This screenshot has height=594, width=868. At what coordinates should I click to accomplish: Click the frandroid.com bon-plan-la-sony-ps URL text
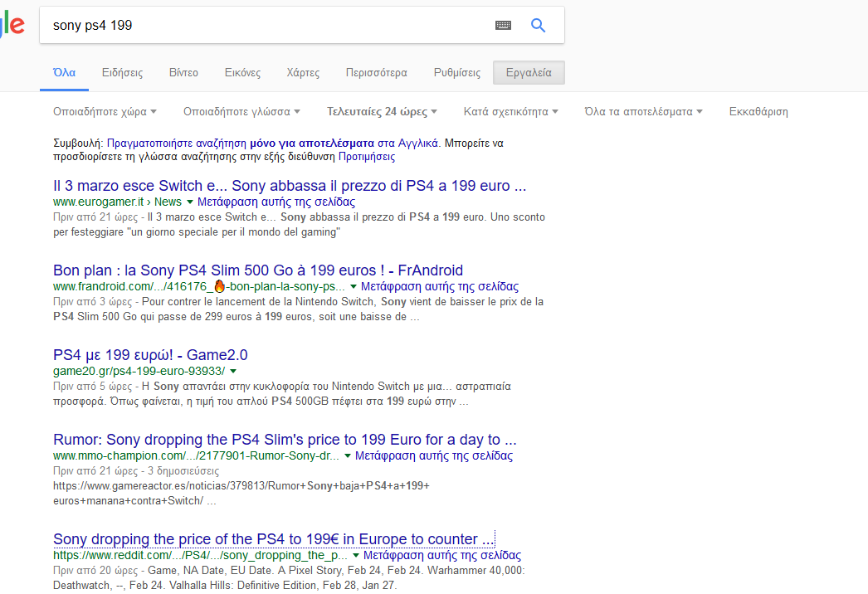click(199, 286)
